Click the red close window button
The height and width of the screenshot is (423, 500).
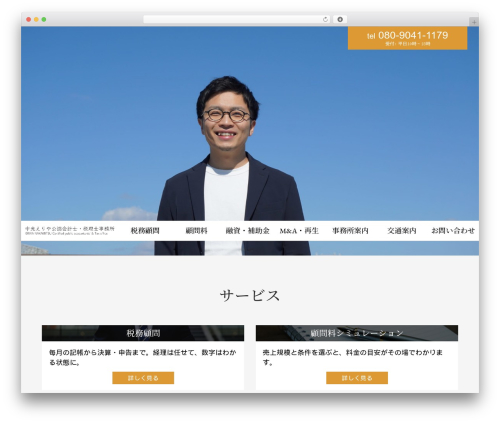(29, 20)
